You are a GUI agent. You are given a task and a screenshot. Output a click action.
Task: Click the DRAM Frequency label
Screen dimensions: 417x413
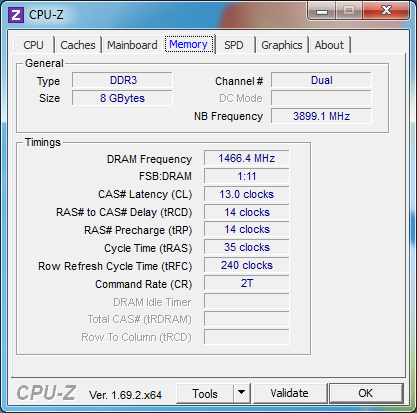[x=149, y=159]
